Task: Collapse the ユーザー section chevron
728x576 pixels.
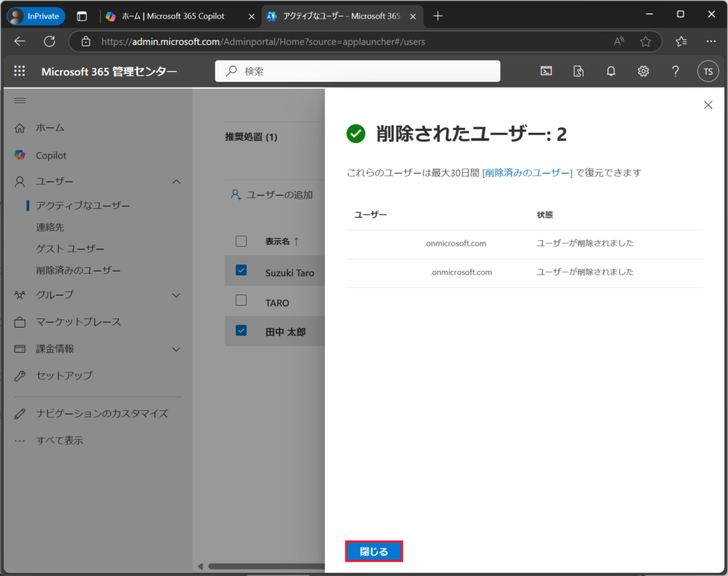Action: point(176,182)
